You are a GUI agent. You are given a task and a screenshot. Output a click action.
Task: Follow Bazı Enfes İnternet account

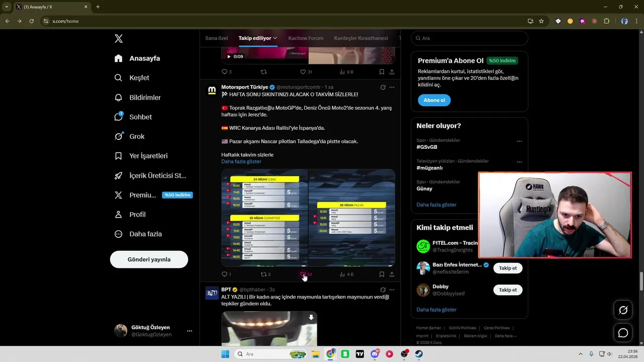tap(508, 268)
